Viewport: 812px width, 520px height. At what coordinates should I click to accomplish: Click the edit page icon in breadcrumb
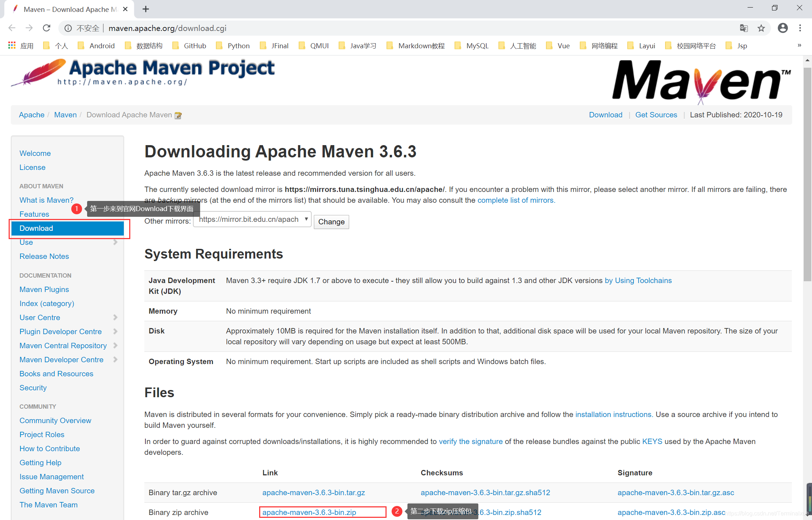coord(178,115)
